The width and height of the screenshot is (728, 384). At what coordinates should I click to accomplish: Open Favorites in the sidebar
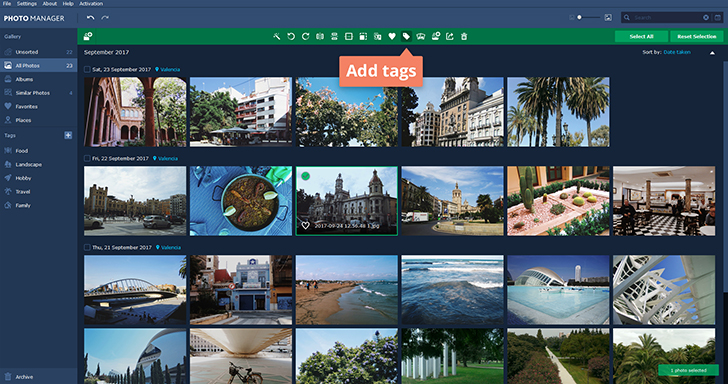click(39, 106)
